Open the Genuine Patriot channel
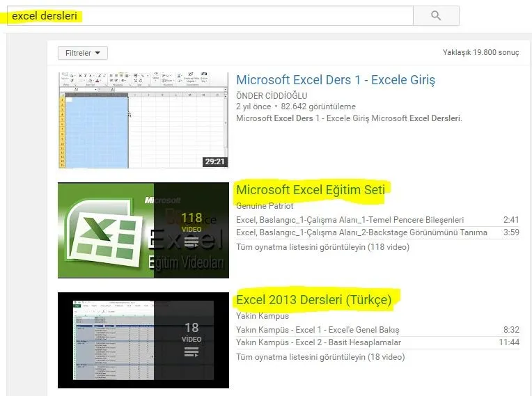The image size is (532, 396). [x=265, y=206]
